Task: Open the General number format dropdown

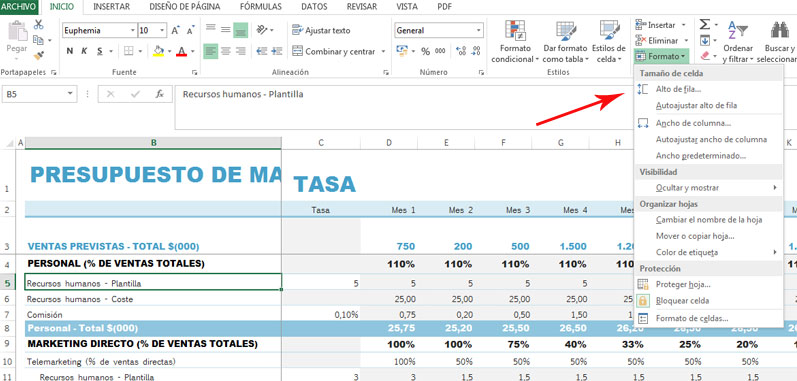Action: [478, 30]
